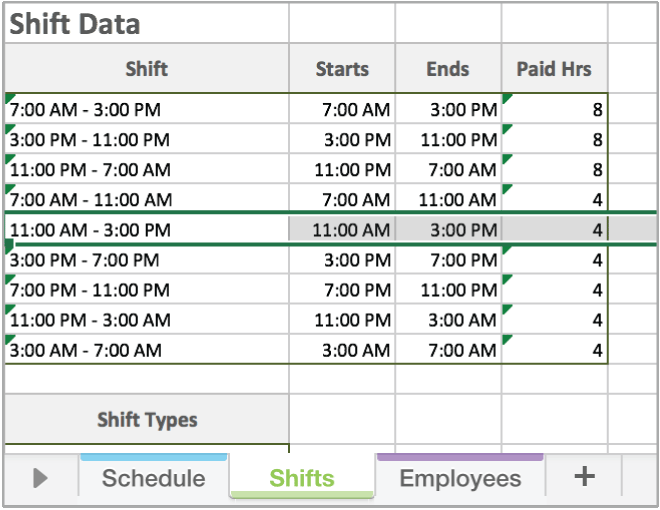Click the Shift Types header cell
The image size is (660, 510).
146,420
